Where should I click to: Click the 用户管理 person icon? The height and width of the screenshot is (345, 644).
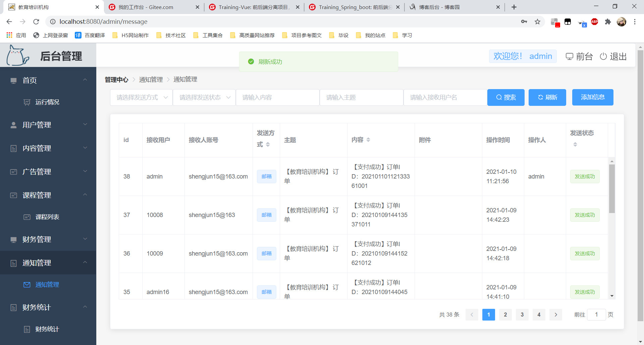click(x=13, y=125)
